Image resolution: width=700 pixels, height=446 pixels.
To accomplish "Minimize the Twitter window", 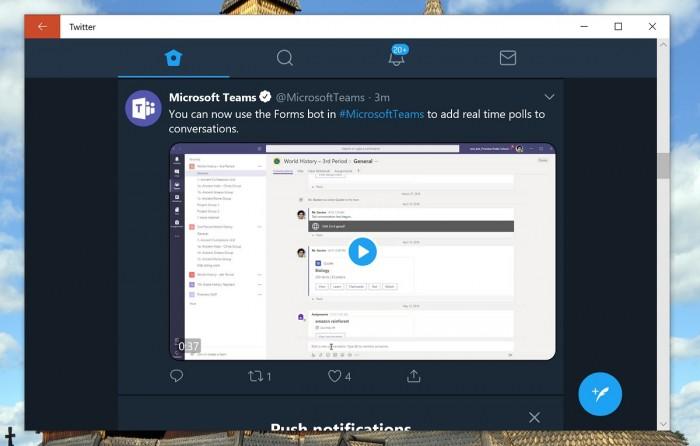I will pos(584,27).
